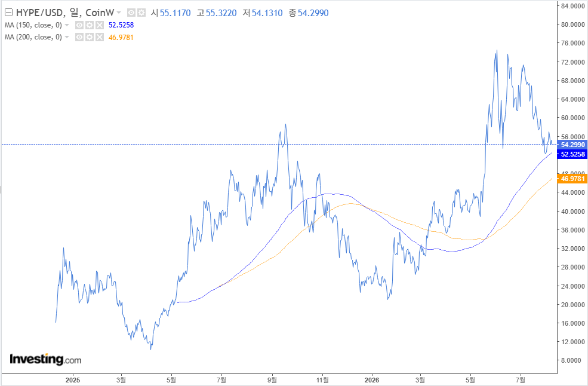Click the 2025 label on time axis
This screenshot has height=386, width=588.
[x=73, y=380]
